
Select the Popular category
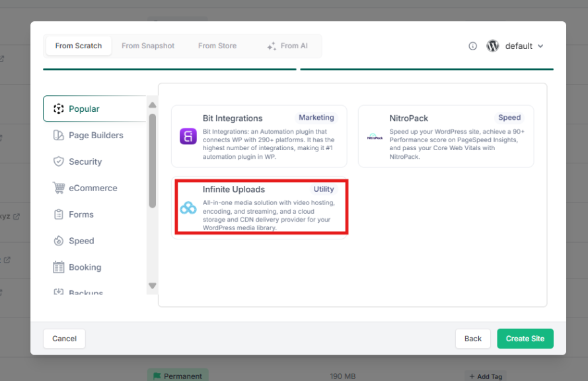point(94,108)
